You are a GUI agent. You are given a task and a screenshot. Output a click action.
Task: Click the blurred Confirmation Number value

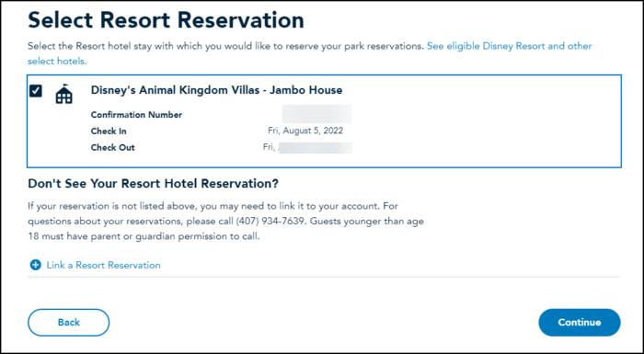(x=316, y=114)
